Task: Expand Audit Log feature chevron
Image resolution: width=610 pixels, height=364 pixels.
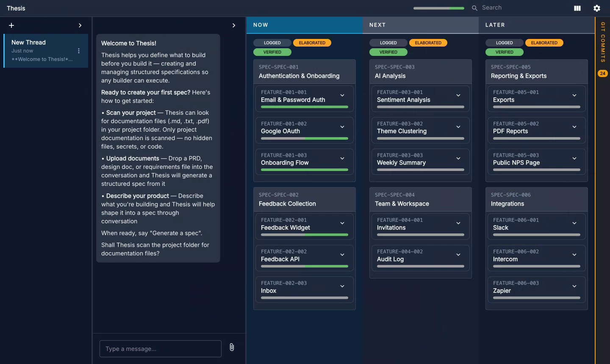Action: 458,255
